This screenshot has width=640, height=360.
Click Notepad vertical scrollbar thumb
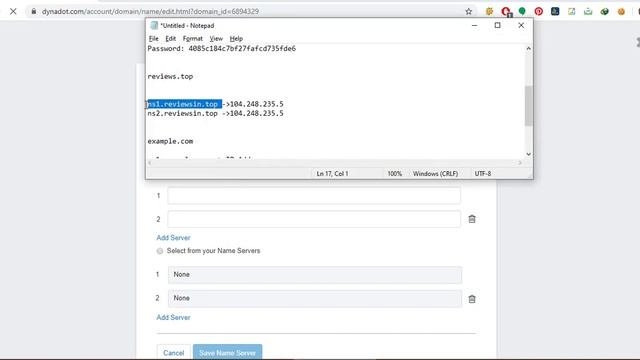click(529, 106)
